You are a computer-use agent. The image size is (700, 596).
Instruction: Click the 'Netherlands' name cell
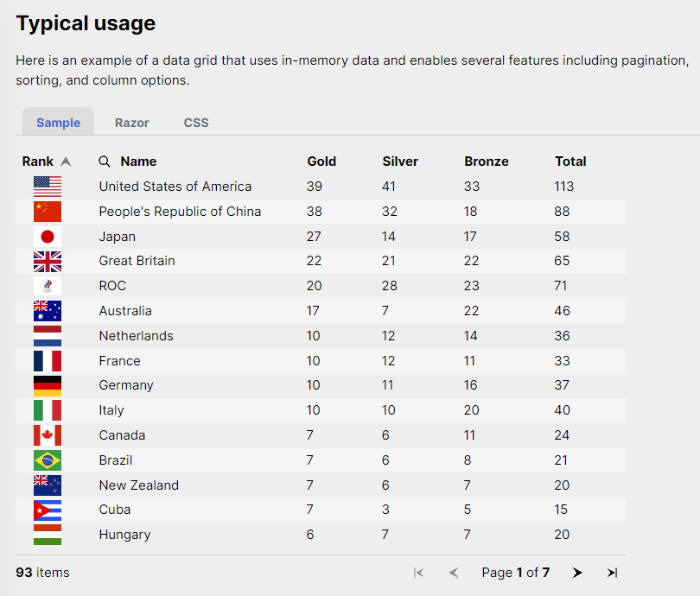(137, 336)
